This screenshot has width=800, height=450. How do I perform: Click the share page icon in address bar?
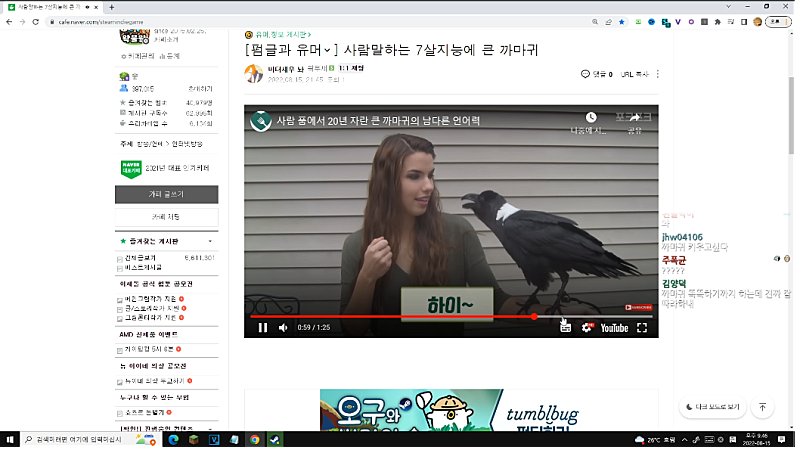pyautogui.click(x=608, y=22)
